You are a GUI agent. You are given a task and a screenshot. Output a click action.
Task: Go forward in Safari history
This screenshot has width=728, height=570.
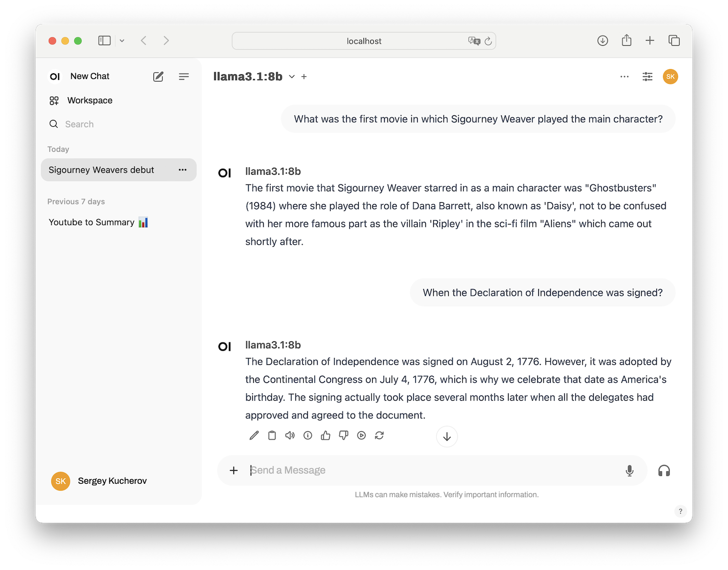(166, 41)
